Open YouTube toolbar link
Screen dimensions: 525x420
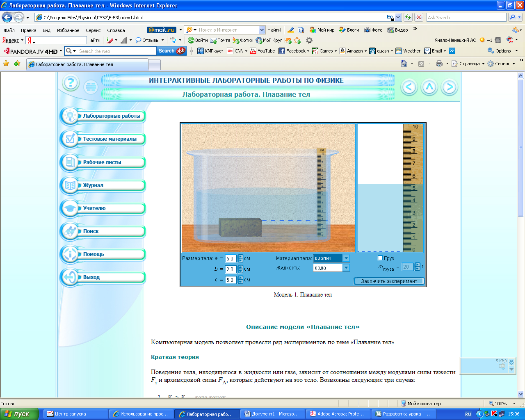pyautogui.click(x=262, y=51)
